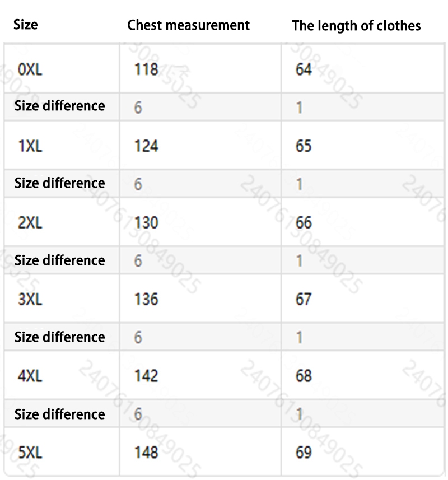Viewport: 448px width, 480px height.
Task: Select the Chest measurement column header
Action: coord(188,25)
